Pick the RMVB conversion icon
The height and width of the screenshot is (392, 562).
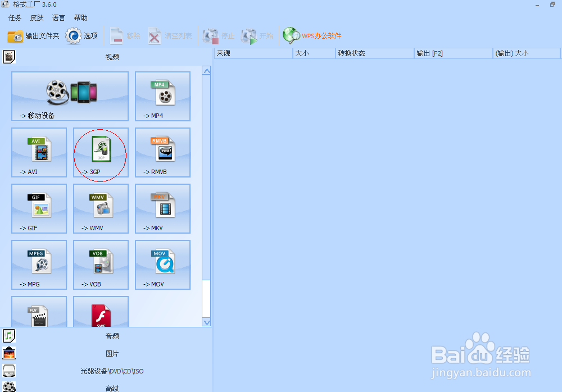[x=163, y=153]
